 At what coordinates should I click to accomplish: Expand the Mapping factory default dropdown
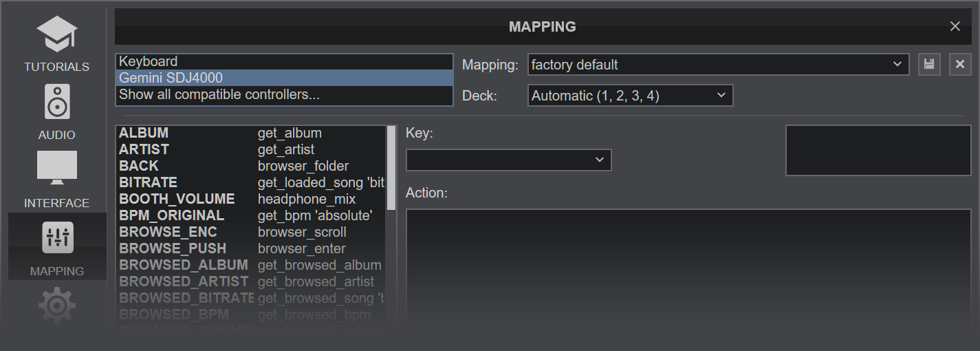pyautogui.click(x=718, y=65)
